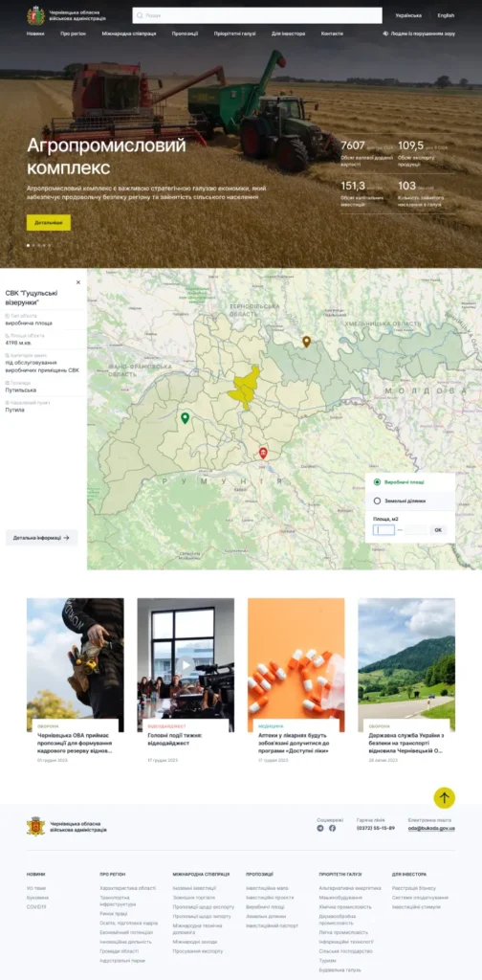Click the yellow Детальніше button
Screen dimensions: 482x980
click(49, 222)
